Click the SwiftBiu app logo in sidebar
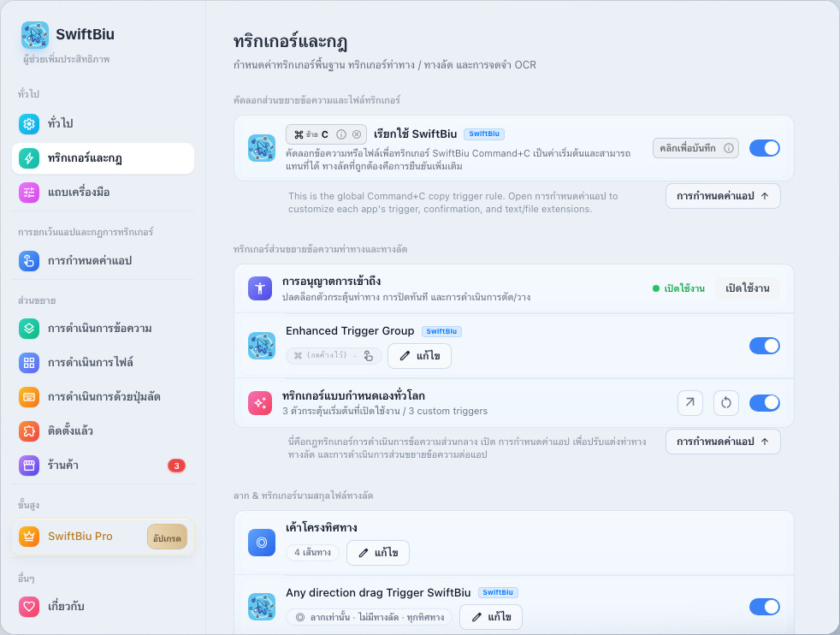 coord(35,35)
